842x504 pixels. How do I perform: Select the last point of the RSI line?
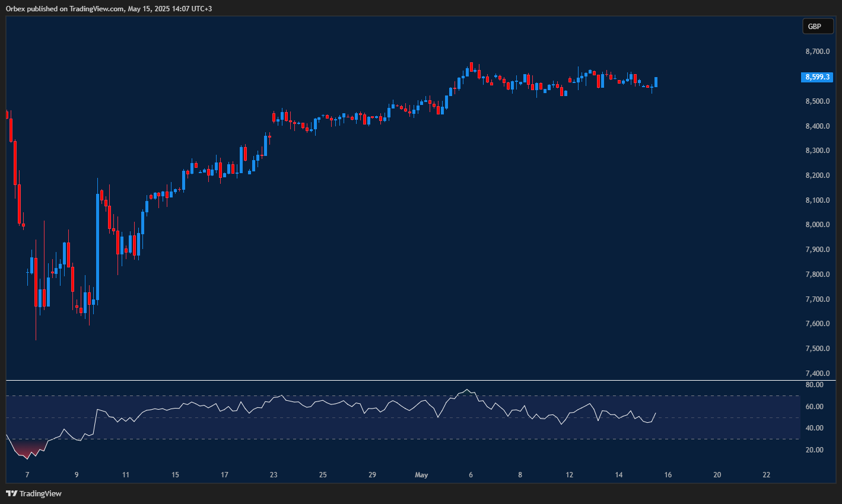coord(656,413)
